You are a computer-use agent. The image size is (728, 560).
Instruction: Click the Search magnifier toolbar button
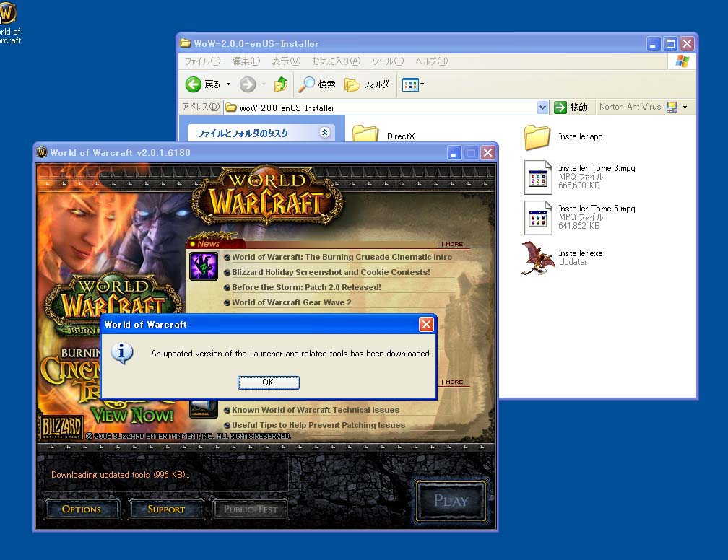316,84
